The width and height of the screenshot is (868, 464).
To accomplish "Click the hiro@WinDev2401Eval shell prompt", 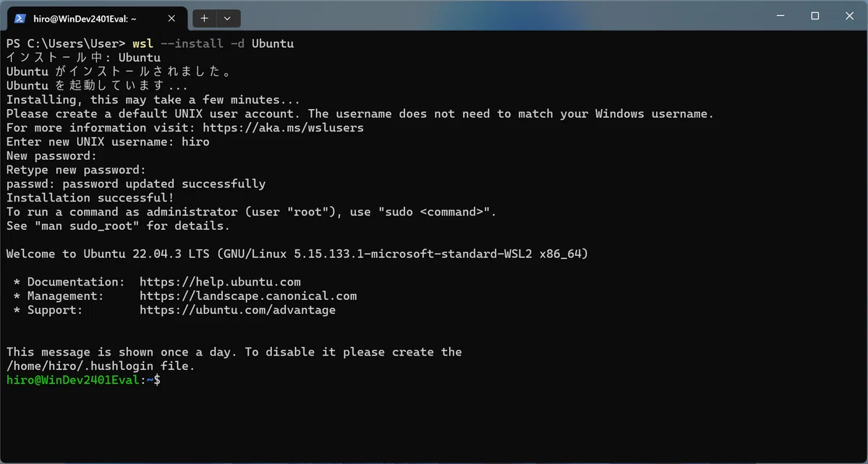I will pyautogui.click(x=83, y=380).
